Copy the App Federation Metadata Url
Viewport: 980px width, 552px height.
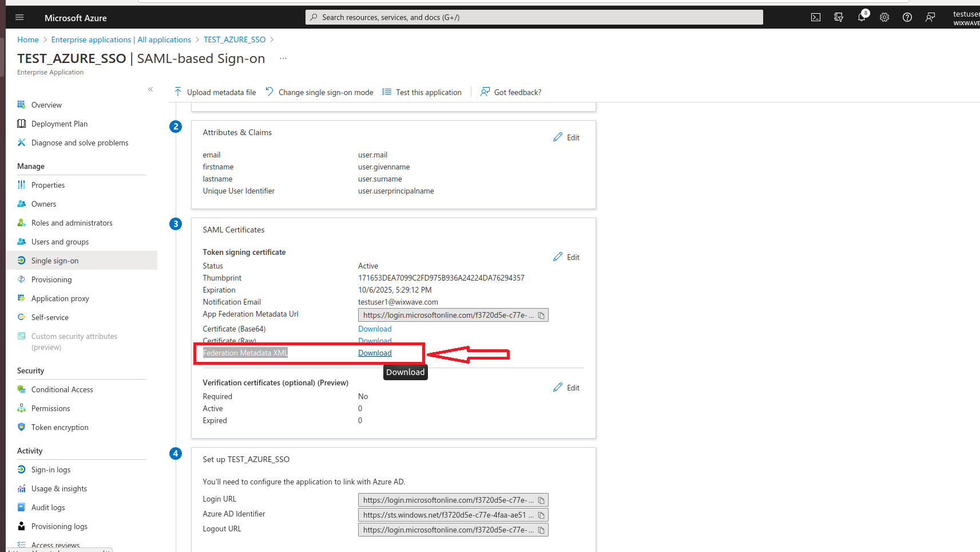(541, 316)
